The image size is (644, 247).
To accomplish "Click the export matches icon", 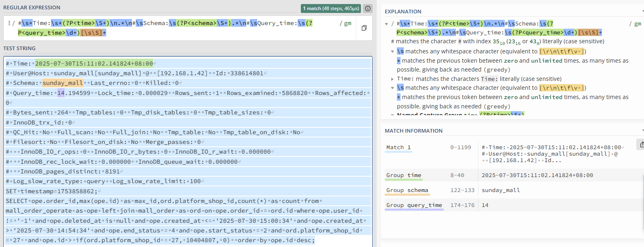I will coord(641,144).
